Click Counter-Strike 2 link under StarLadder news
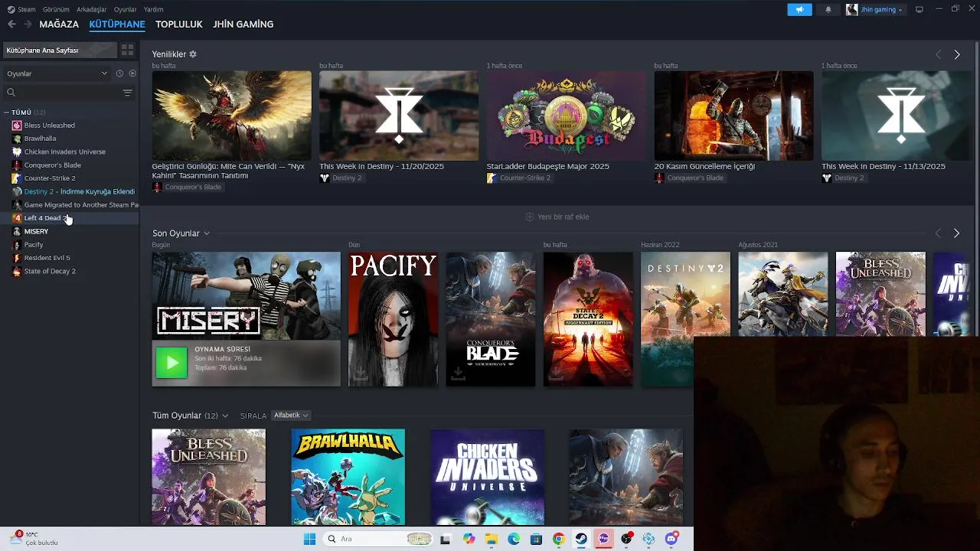980x551 pixels. pos(524,178)
